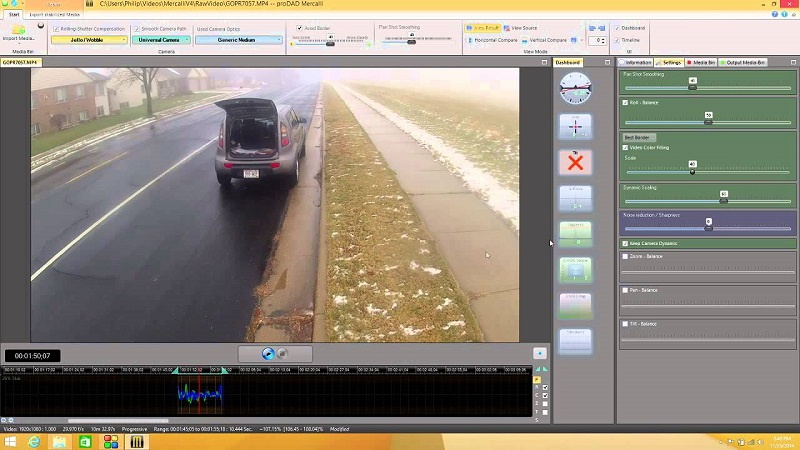Open the Jello/Wobble dropdown
Viewport: 800px width, 450px height.
click(x=90, y=40)
